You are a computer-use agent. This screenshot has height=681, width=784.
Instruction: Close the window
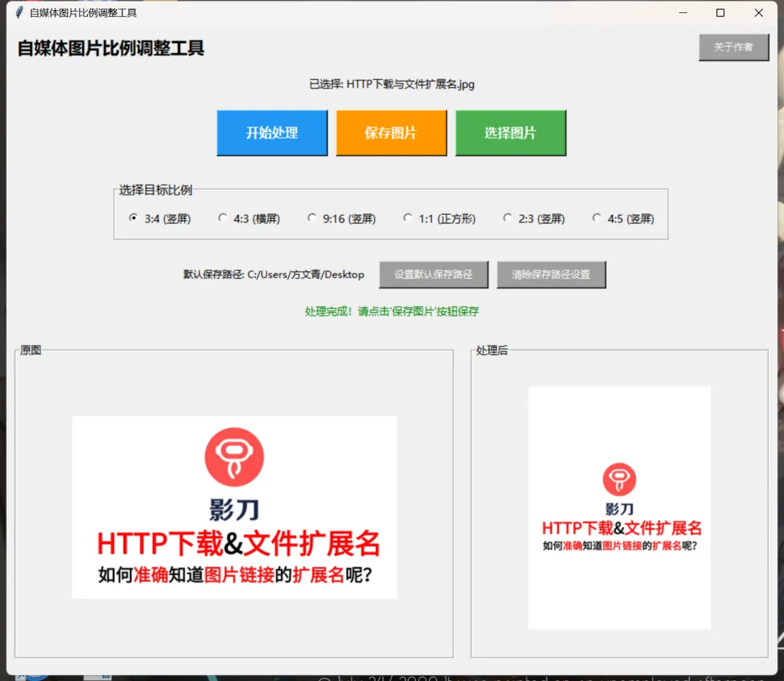(759, 12)
